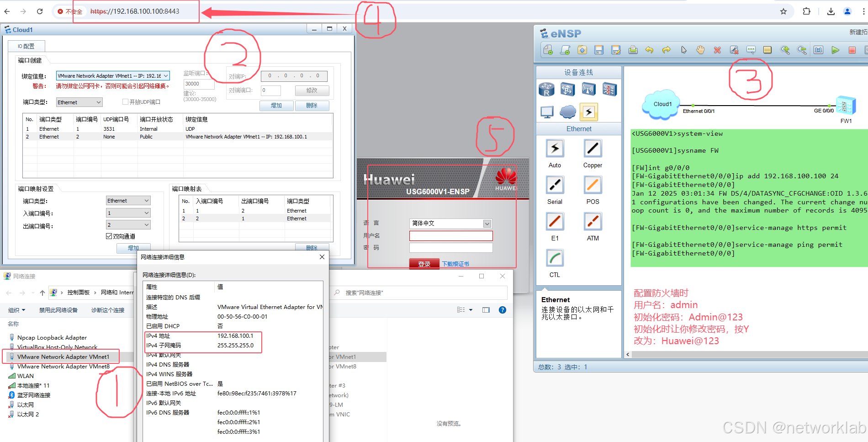This screenshot has width=868, height=442.
Task: Click 禁用此网络设备 command
Action: [x=58, y=310]
